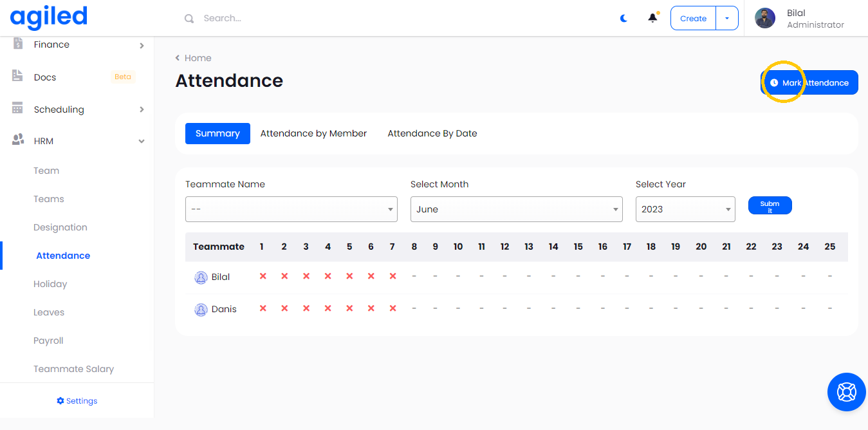Click Danis's avatar icon in table
The height and width of the screenshot is (430, 868).
click(201, 310)
